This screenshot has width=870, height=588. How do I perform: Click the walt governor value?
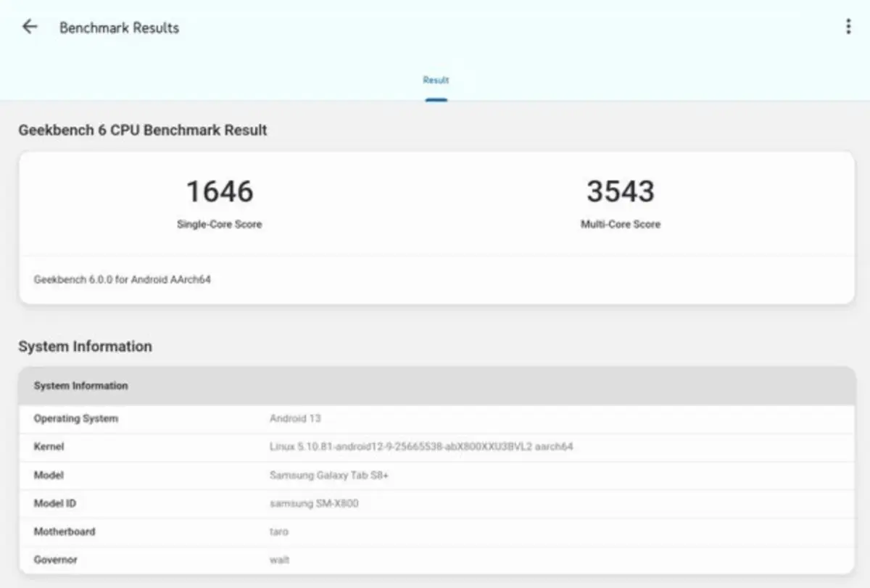pos(279,560)
